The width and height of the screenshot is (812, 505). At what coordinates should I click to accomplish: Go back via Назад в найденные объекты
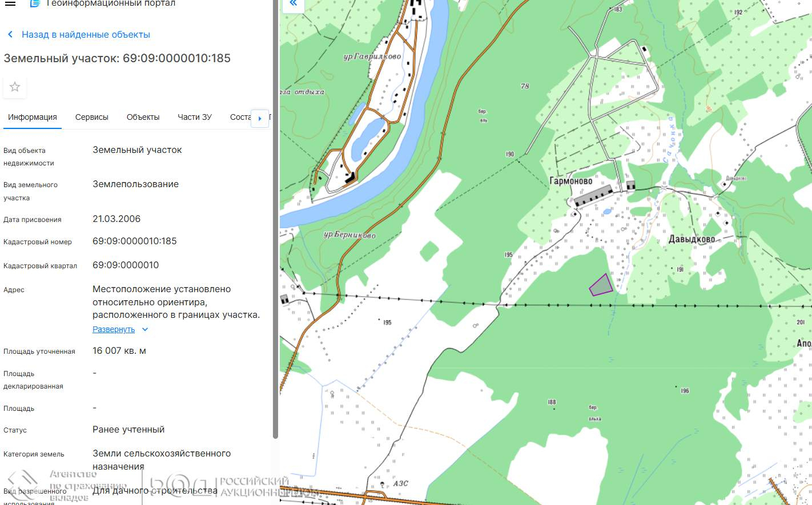[86, 35]
